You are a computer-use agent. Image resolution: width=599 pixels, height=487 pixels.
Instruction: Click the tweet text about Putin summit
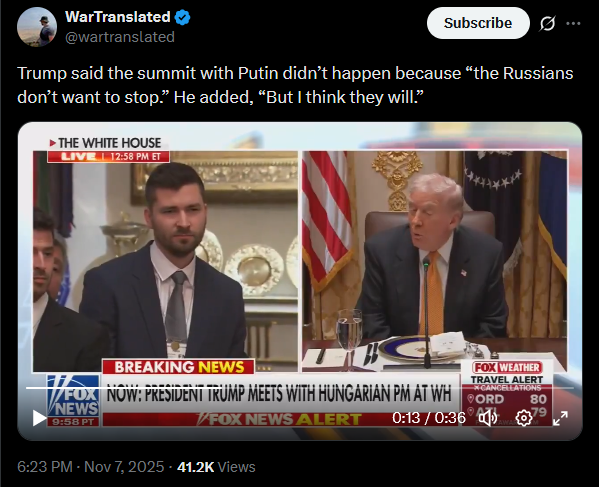pos(295,85)
